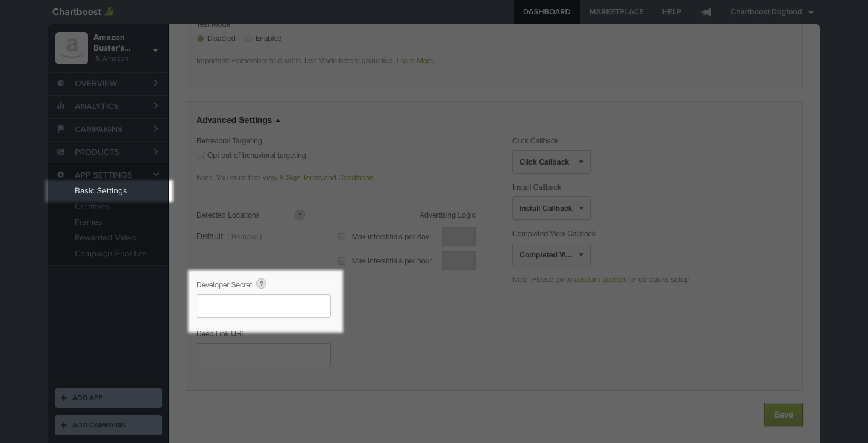Click the Products image icon
Image resolution: width=868 pixels, height=443 pixels.
tap(61, 152)
